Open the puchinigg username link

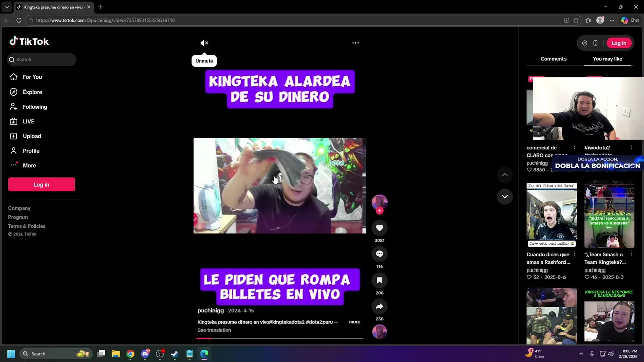[x=210, y=311]
